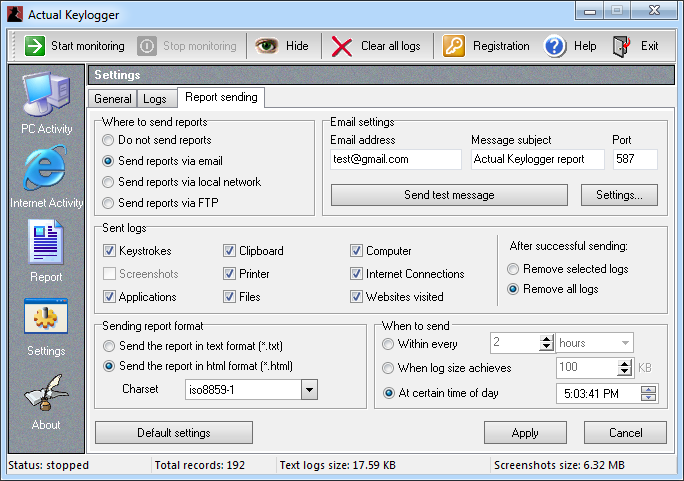This screenshot has height=481, width=684.
Task: Open email Settings... button
Action: click(x=619, y=195)
